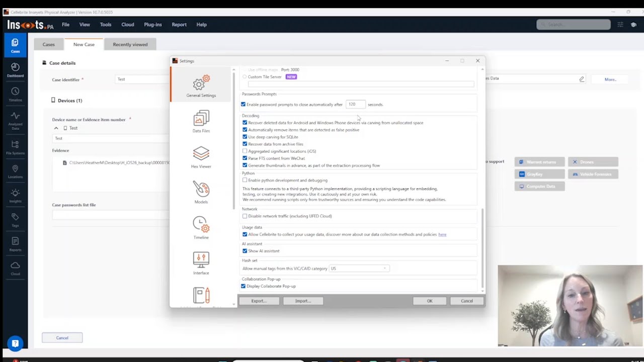Open Insights in the sidebar
This screenshot has height=362, width=644.
point(15,195)
